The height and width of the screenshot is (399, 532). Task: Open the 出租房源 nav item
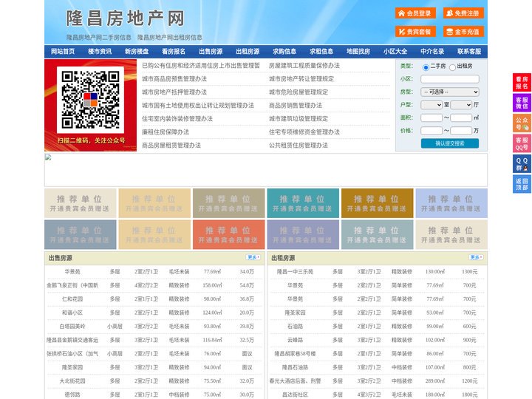pos(248,52)
